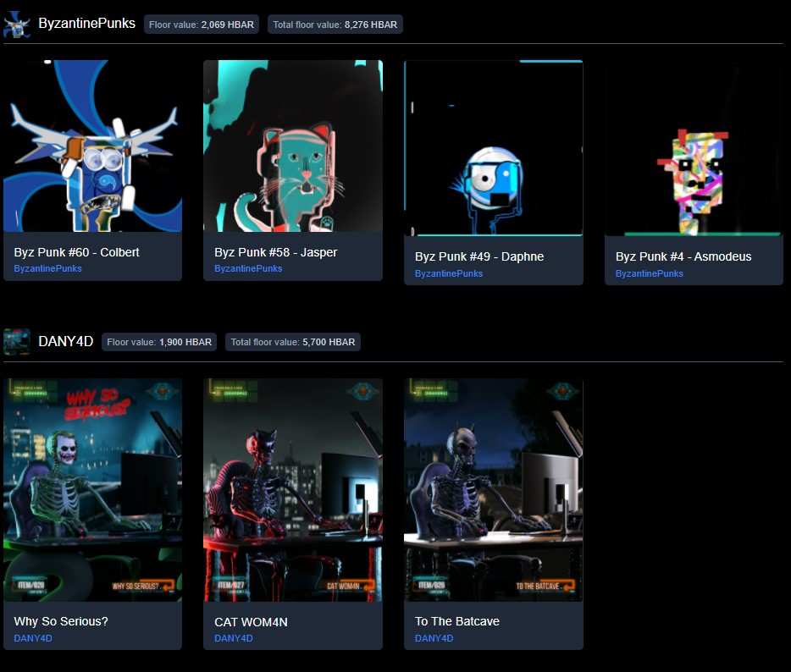Select the title 'Byz Punk #4 - Asmodeus'
The height and width of the screenshot is (672, 791).
pyautogui.click(x=683, y=256)
